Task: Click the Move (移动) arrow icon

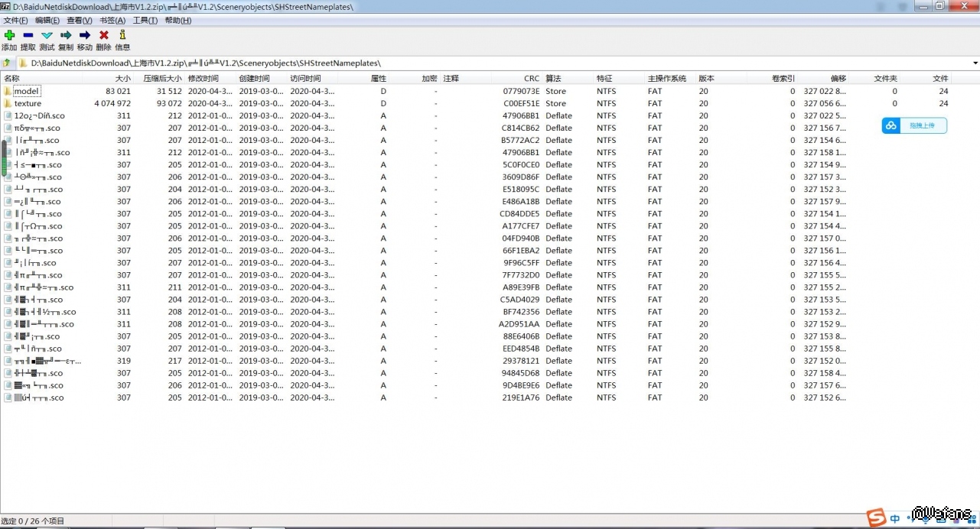Action: 85,35
